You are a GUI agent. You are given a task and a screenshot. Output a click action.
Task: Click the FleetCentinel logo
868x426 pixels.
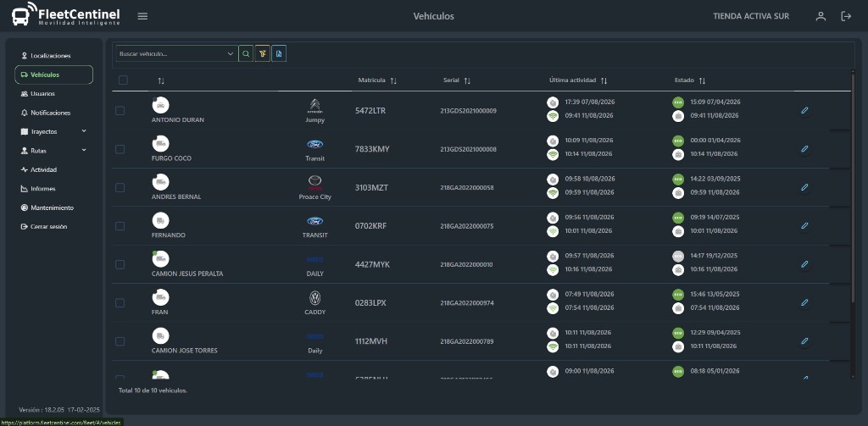(65, 16)
